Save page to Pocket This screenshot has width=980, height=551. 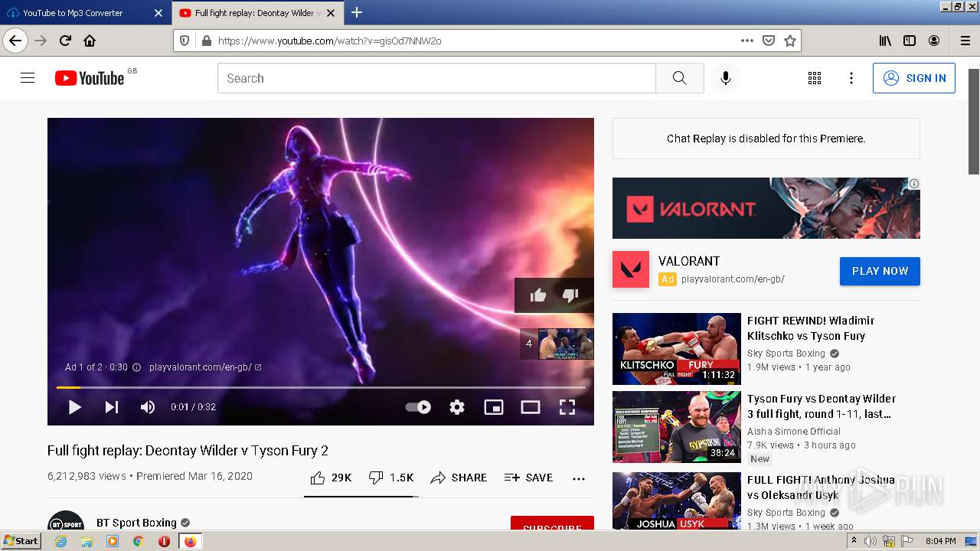coord(769,41)
